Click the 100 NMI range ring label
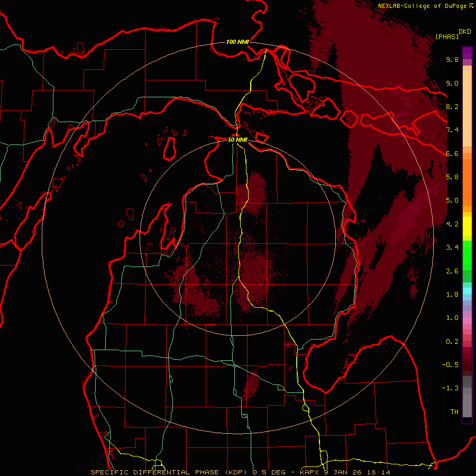Image resolution: width=476 pixels, height=476 pixels. point(237,42)
